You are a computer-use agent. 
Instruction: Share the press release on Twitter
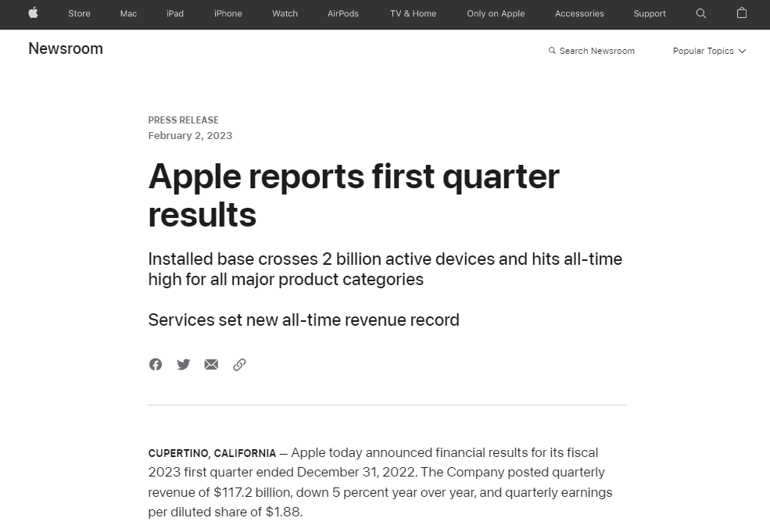pyautogui.click(x=184, y=365)
